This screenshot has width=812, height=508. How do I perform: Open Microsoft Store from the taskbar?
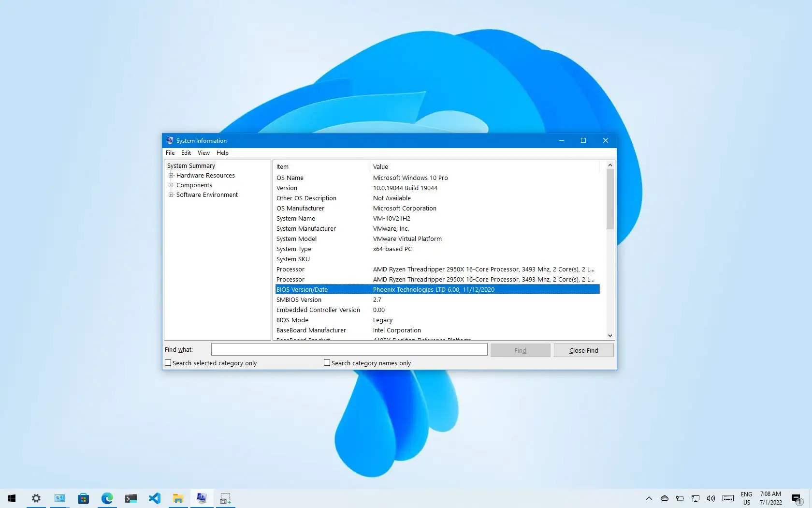tap(84, 498)
